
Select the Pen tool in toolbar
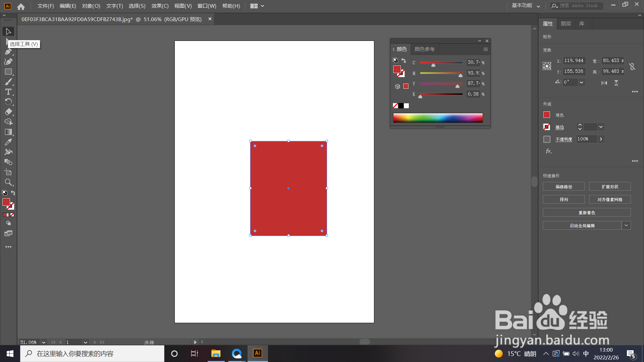(8, 52)
